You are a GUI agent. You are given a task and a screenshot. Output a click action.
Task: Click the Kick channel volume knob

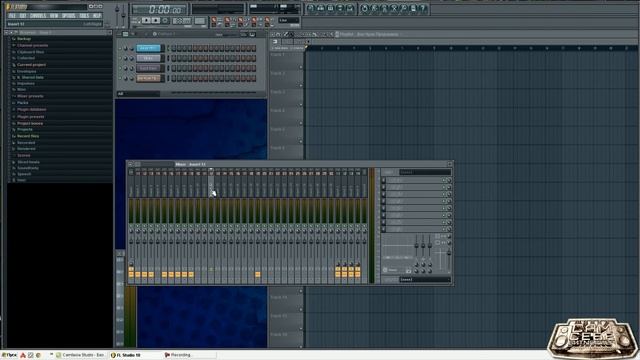point(131,49)
